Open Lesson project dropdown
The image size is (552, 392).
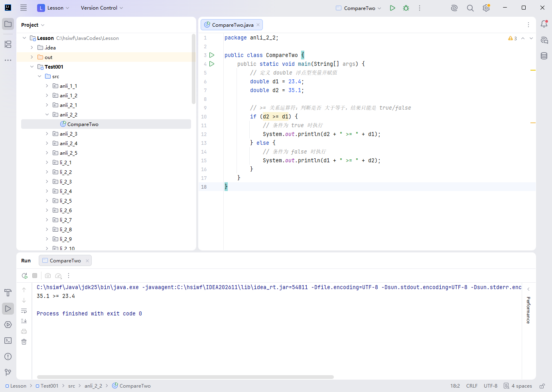click(x=53, y=8)
